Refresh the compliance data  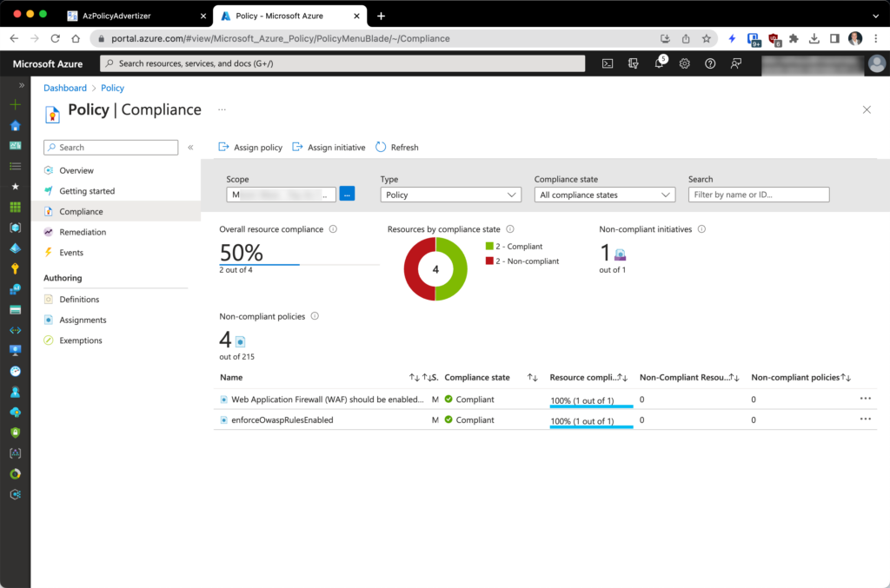(x=397, y=147)
